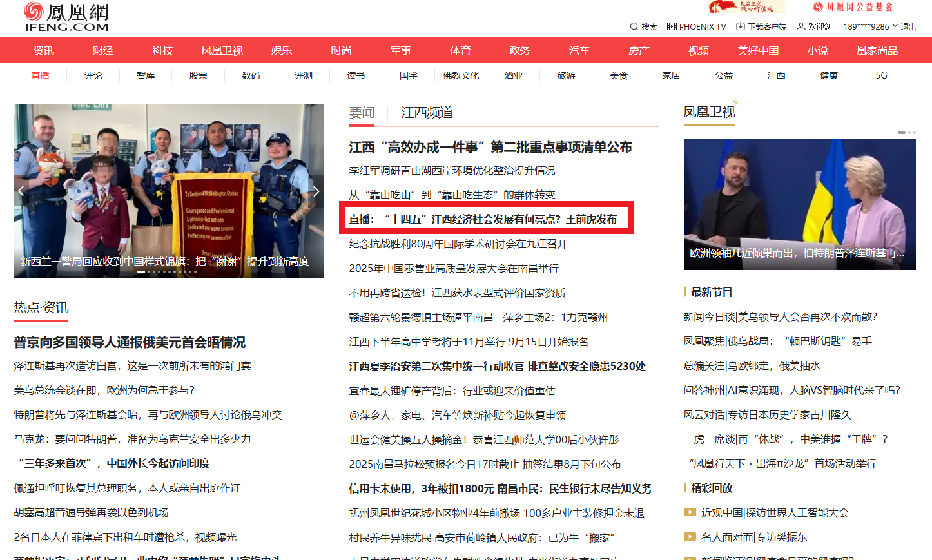Open 江西夏季治安第二次集中统一行动 article

pyautogui.click(x=497, y=366)
